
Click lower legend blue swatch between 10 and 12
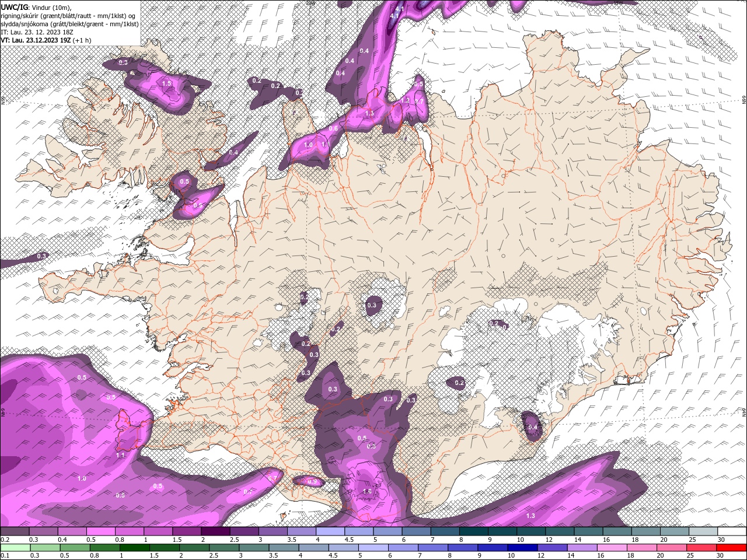(x=522, y=548)
